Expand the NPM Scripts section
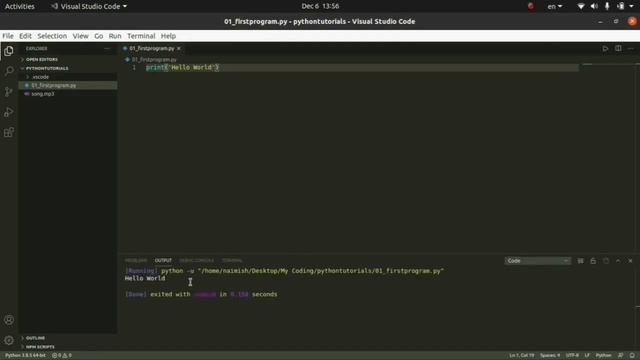This screenshot has height=360, width=640. [x=68, y=347]
